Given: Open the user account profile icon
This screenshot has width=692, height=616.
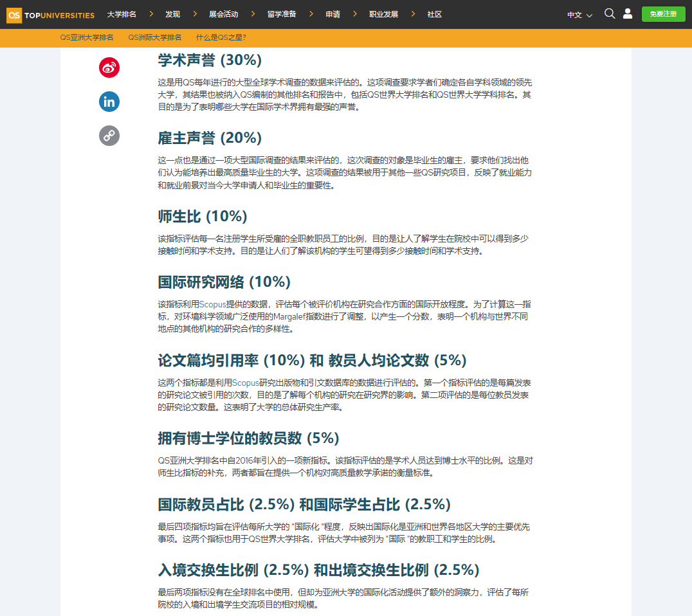Looking at the screenshot, I should (x=628, y=14).
